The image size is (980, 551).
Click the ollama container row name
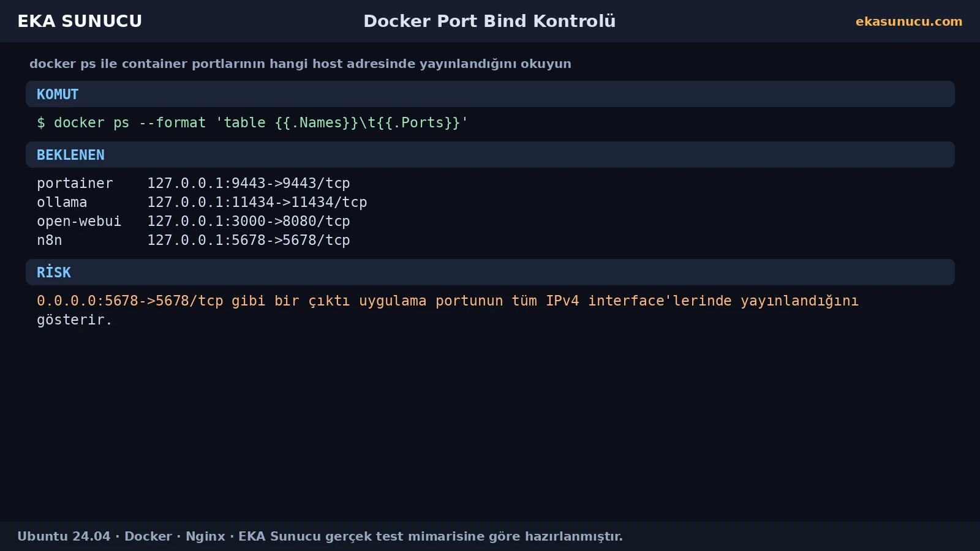click(62, 202)
